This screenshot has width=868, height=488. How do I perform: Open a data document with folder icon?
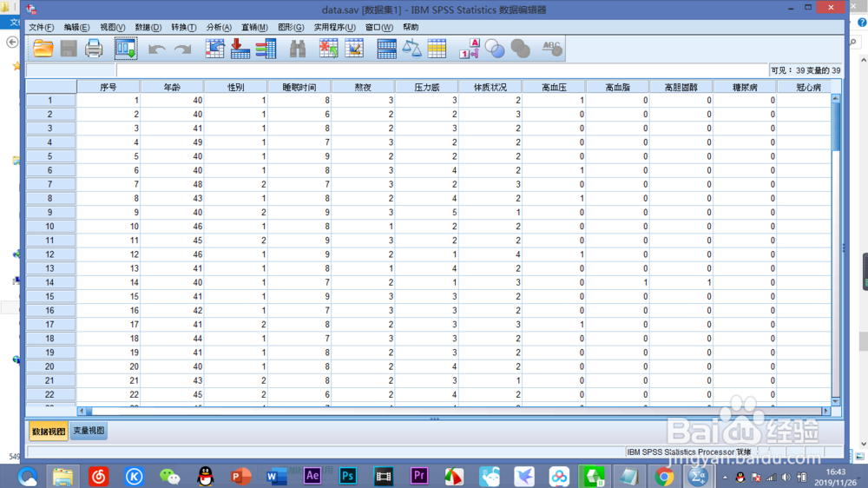click(x=43, y=49)
